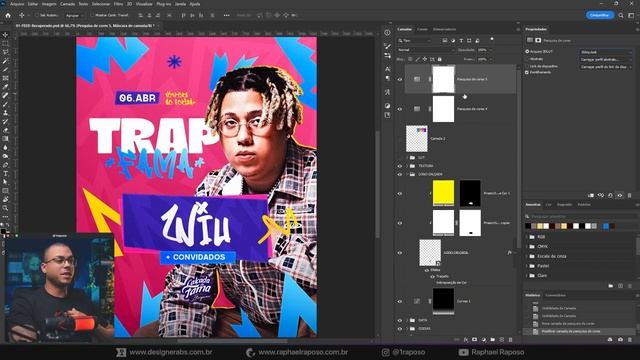Open the Agrupar dropdown in options bar
The image size is (640, 360).
click(74, 16)
